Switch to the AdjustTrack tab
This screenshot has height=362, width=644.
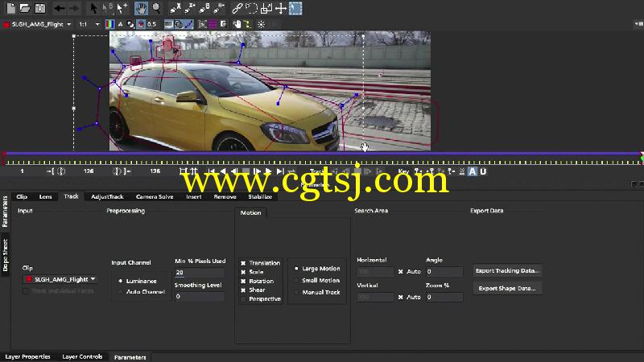coord(107,196)
